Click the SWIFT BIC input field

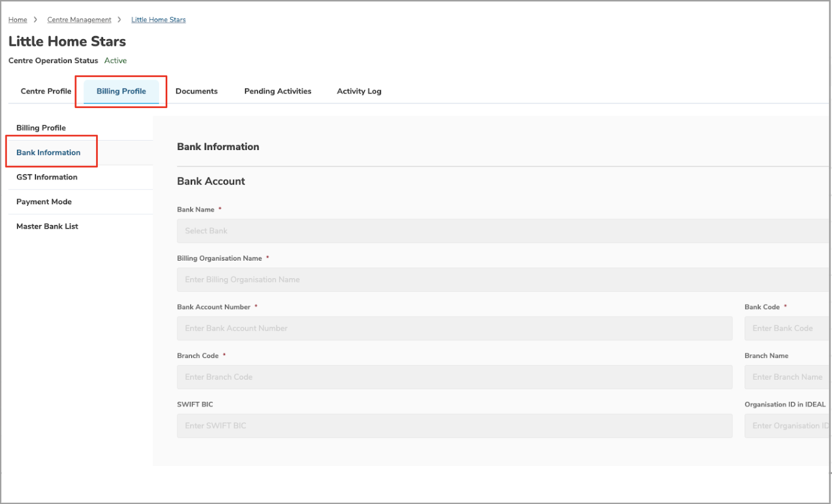tap(454, 426)
